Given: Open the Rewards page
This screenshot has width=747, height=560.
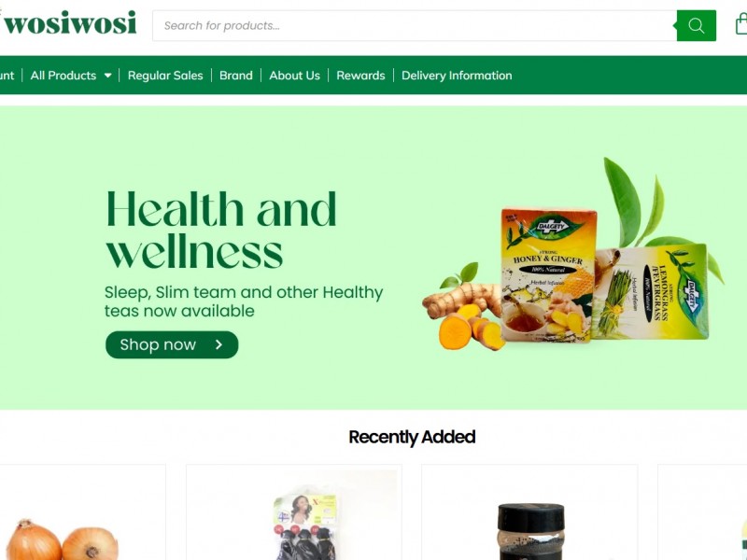Looking at the screenshot, I should [360, 76].
